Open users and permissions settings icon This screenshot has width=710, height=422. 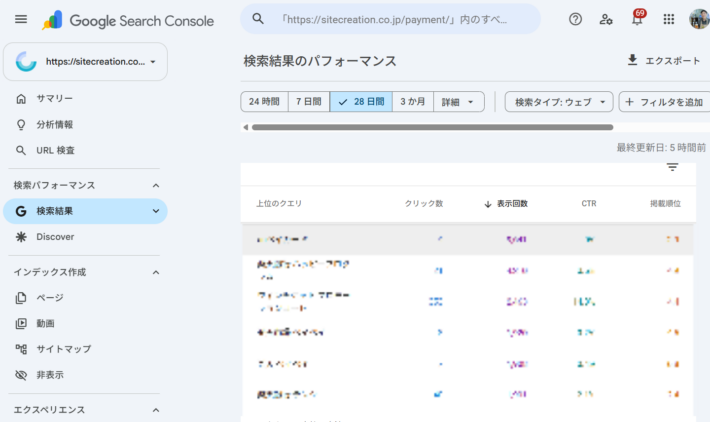606,19
